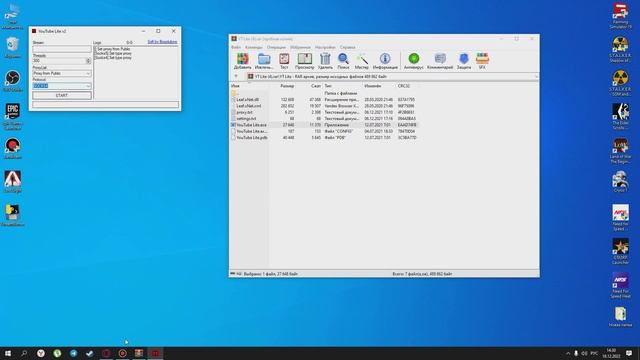Select the parent folder '..' row
640x360 pixels.
(x=324, y=93)
